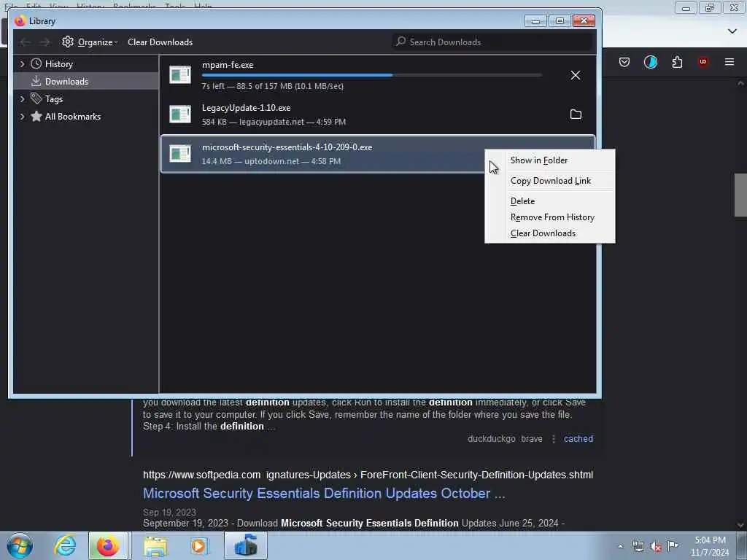Open the Action Center flag icon
747x560 pixels.
coord(673,546)
